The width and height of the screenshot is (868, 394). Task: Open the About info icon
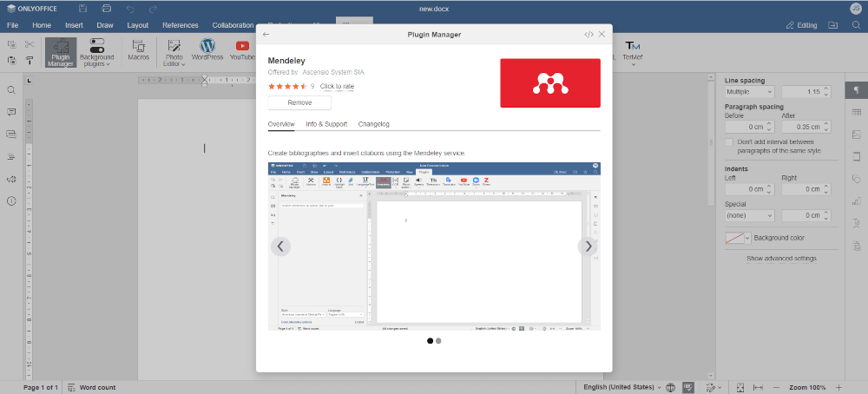click(11, 200)
